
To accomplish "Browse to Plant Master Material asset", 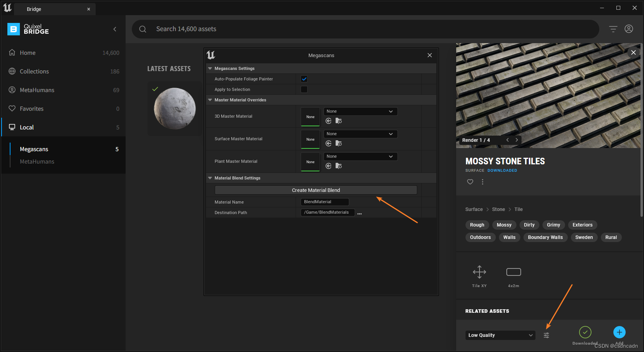I will pyautogui.click(x=339, y=166).
